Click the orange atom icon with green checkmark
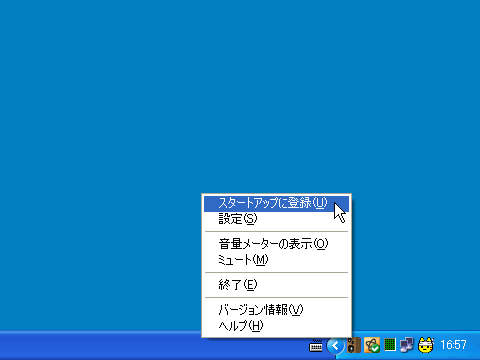The image size is (480, 360). tap(372, 345)
